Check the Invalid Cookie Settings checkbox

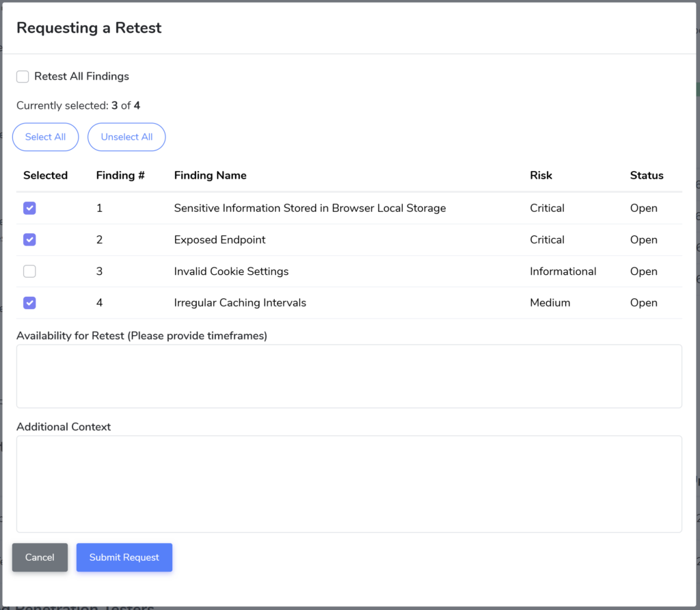point(29,271)
